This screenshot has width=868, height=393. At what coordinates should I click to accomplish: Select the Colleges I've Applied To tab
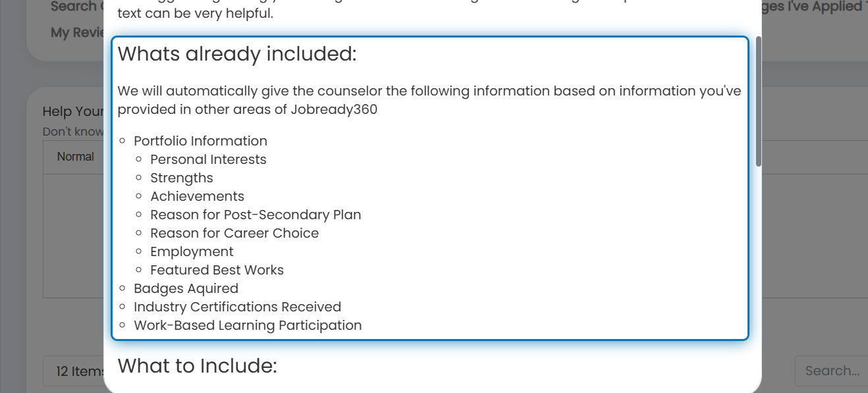[x=815, y=6]
